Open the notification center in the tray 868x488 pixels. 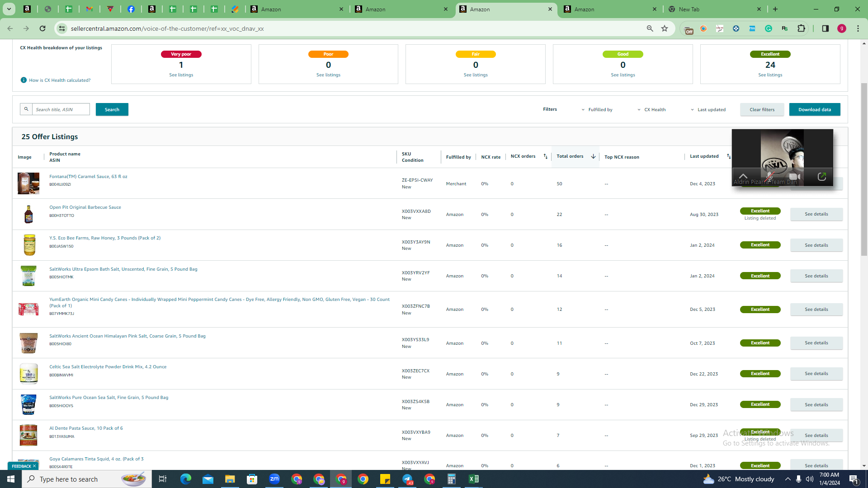[x=854, y=479]
